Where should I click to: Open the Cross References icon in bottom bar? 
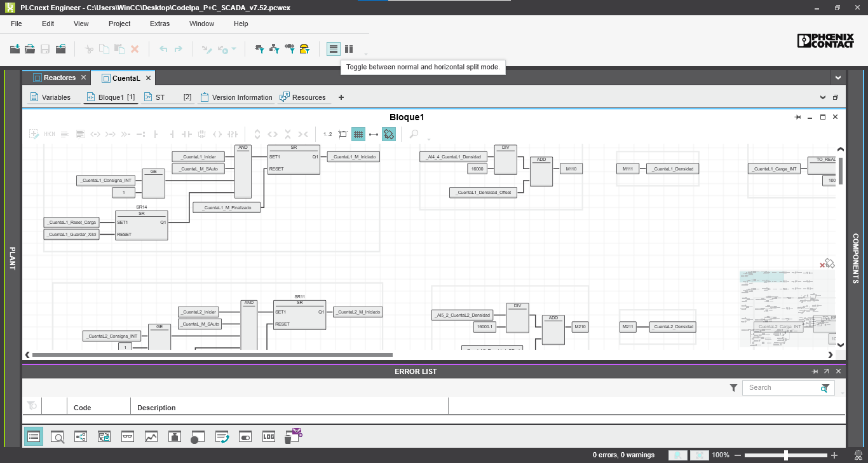[x=81, y=437]
